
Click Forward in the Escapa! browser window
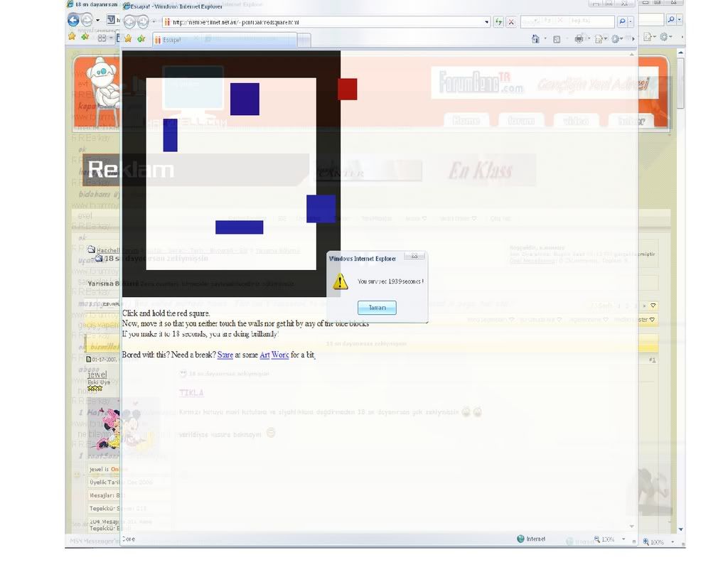143,21
